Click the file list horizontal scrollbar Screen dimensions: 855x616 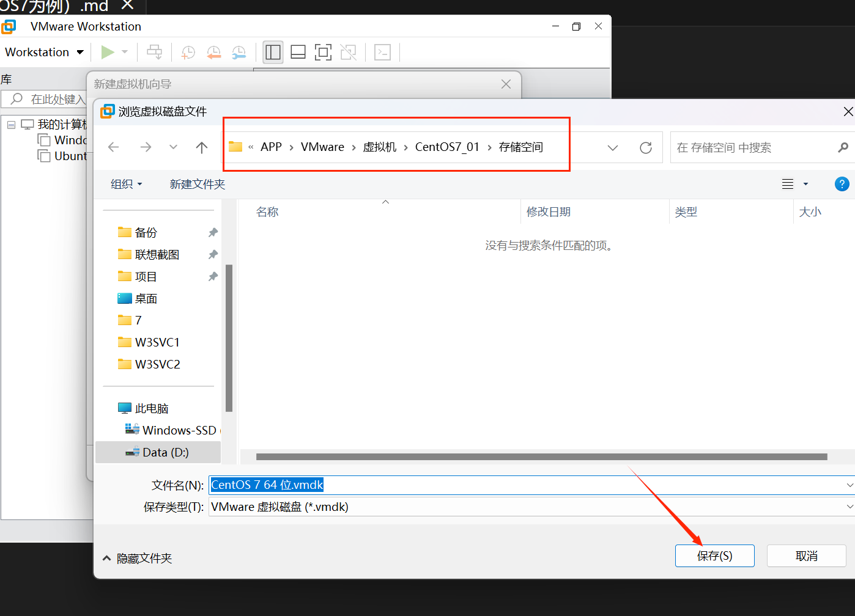[541, 457]
